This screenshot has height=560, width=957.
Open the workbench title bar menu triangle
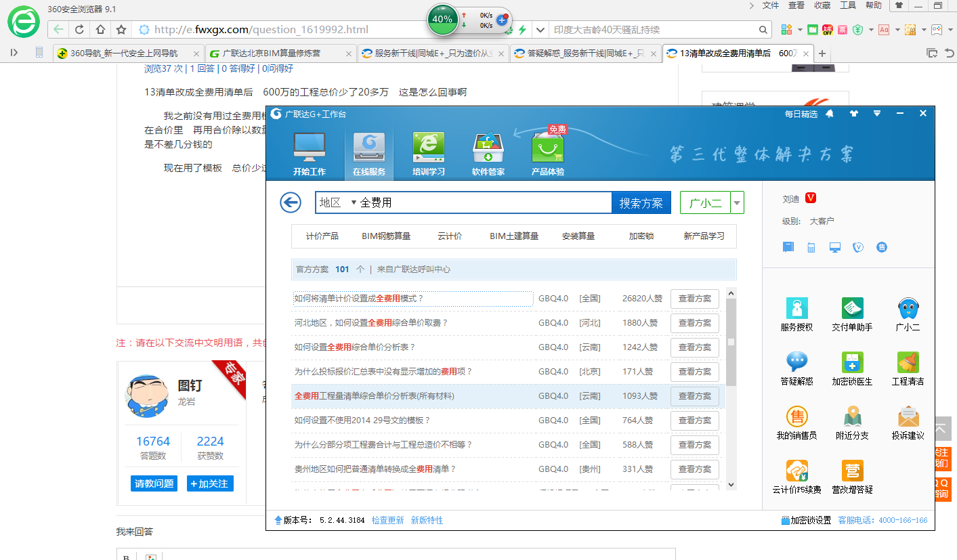[x=877, y=114]
